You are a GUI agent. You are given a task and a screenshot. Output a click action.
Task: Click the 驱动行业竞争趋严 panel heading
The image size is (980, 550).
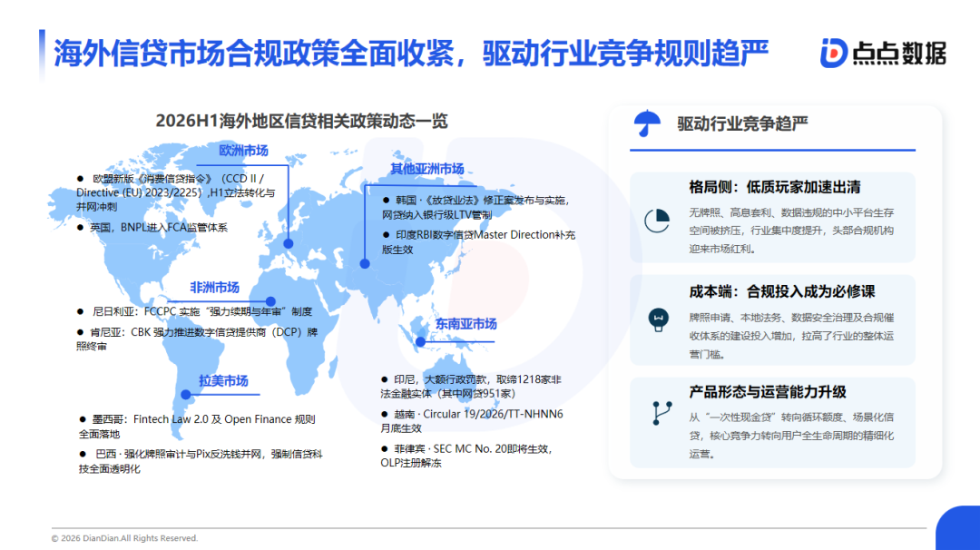(742, 123)
